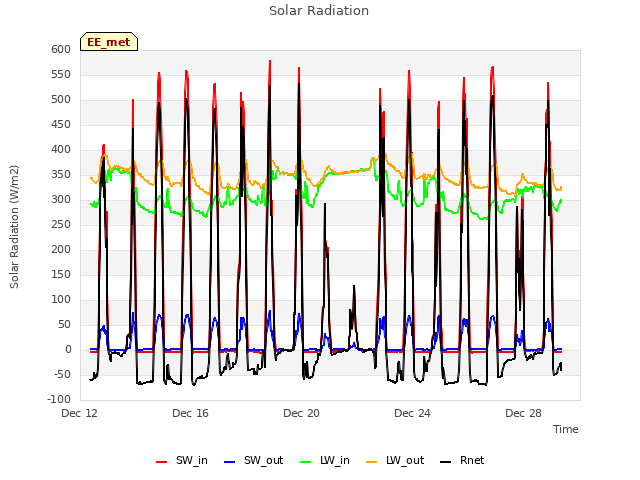Click the 350 y-axis tick label
The image size is (640, 480).
pyautogui.click(x=61, y=175)
